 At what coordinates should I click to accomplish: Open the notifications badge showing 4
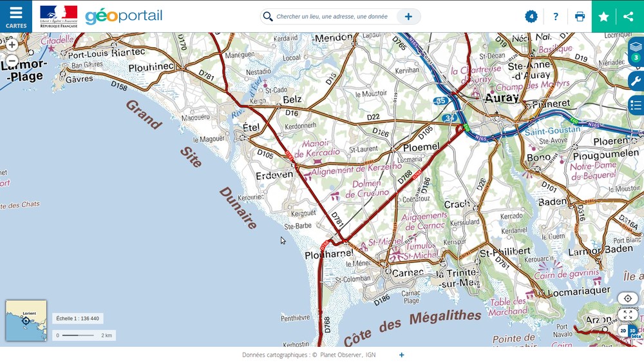click(x=531, y=16)
